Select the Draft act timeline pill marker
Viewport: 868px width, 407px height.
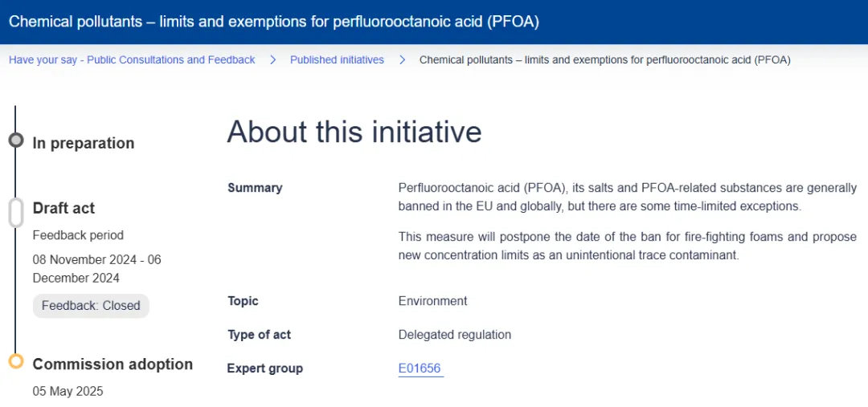click(x=15, y=213)
